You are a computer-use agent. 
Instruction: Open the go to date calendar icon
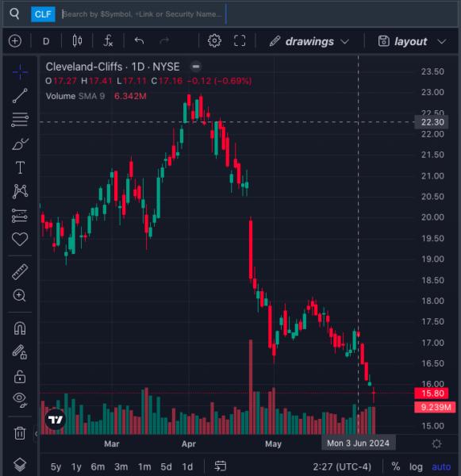click(x=220, y=466)
